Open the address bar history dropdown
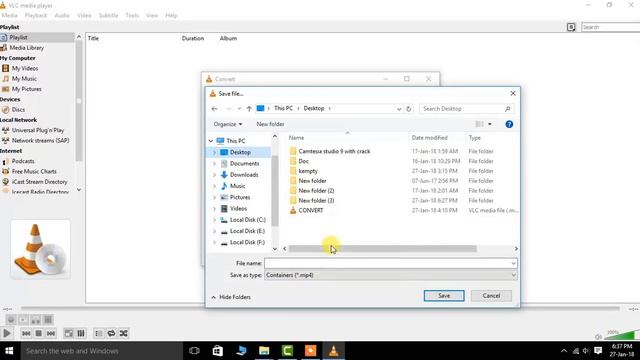This screenshot has height=360, width=640. point(399,109)
